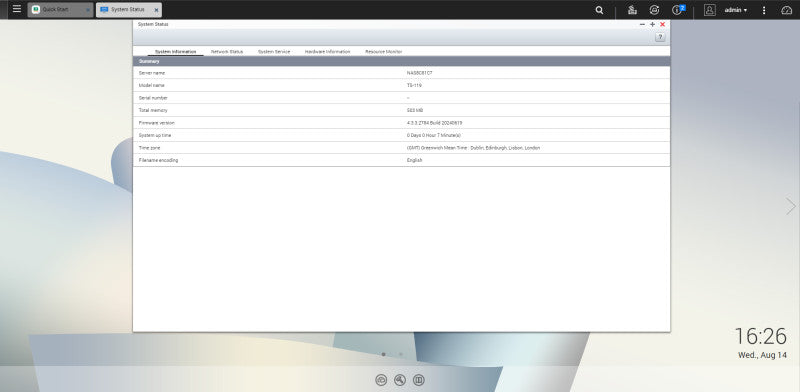This screenshot has height=392, width=800.
Task: Click the Total memory label
Action: pos(153,110)
